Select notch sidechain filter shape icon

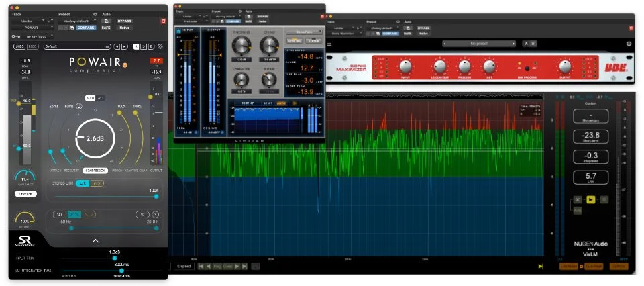(x=89, y=214)
